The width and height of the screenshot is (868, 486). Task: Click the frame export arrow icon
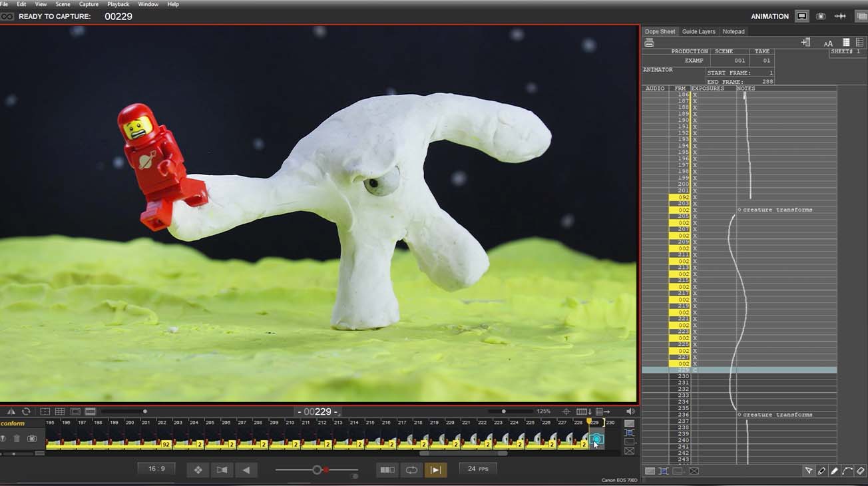point(603,411)
